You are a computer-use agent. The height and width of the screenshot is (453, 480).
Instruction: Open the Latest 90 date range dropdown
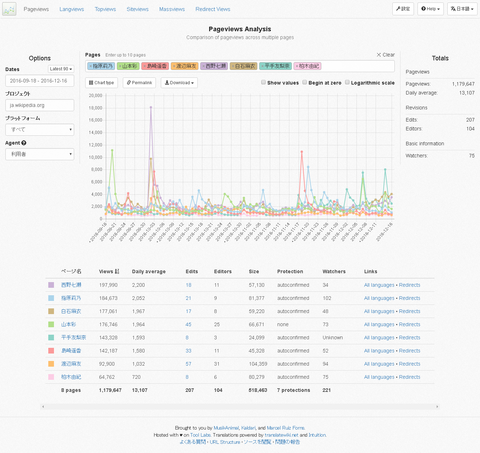click(x=61, y=69)
